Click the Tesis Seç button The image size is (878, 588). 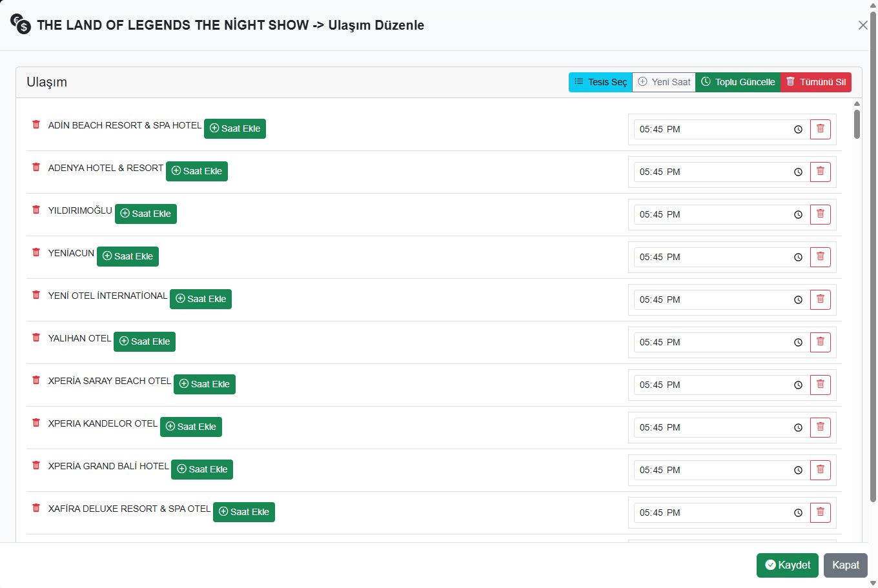coord(600,82)
